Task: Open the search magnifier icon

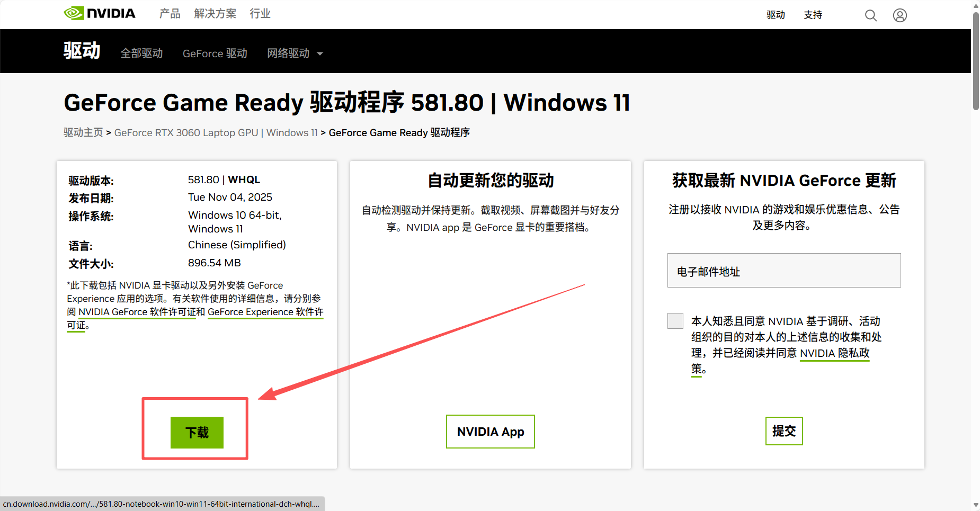Action: (870, 15)
